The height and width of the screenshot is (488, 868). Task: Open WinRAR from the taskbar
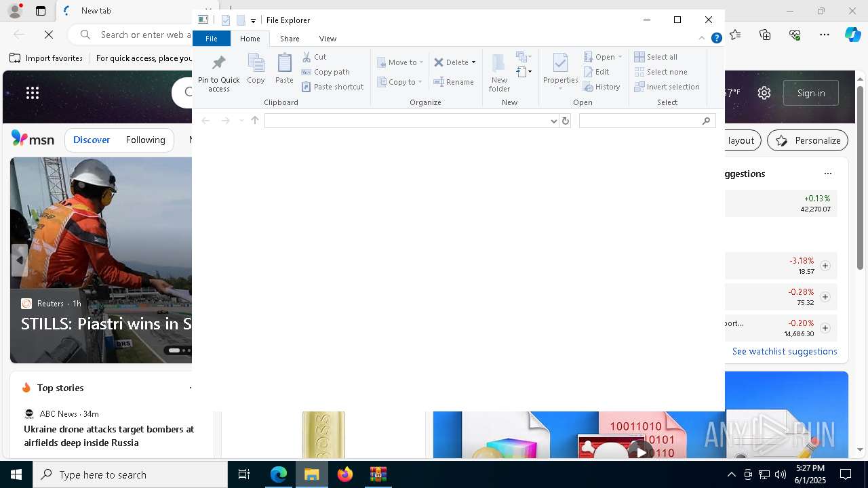[x=378, y=474]
